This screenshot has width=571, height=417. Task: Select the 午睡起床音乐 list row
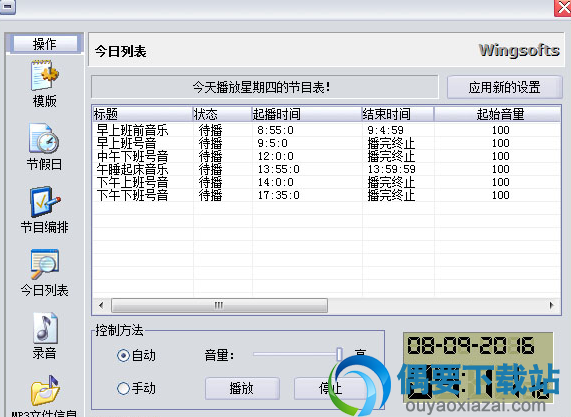326,169
